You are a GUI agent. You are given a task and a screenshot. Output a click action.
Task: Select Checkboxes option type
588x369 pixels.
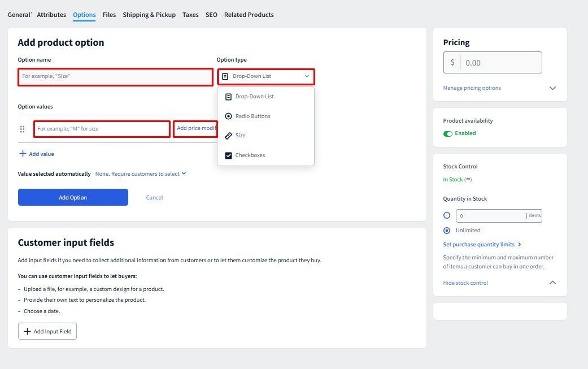(265, 155)
